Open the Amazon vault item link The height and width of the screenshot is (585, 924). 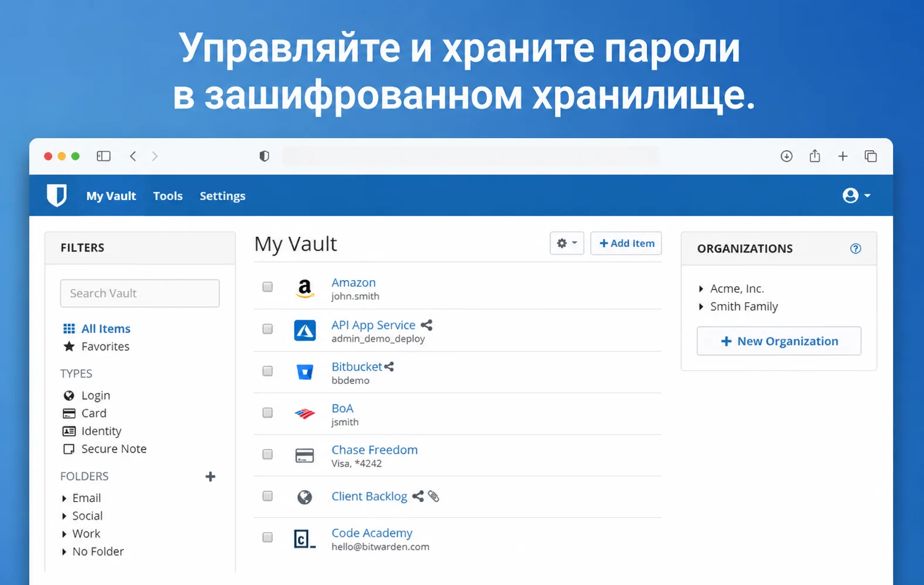click(354, 283)
